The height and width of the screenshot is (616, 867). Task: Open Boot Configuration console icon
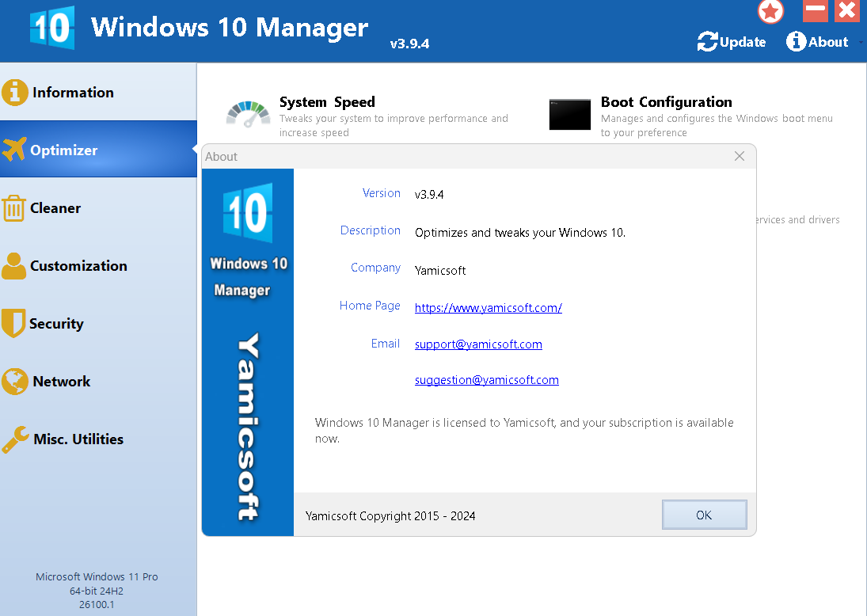pos(569,115)
